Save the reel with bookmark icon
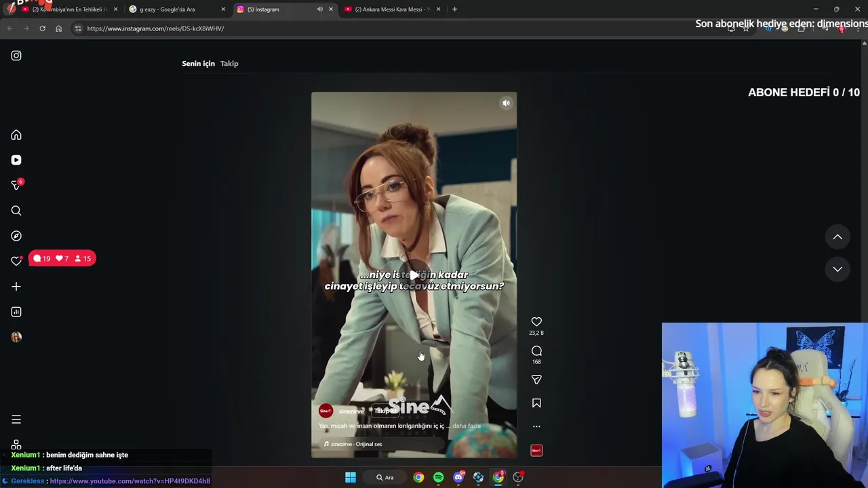This screenshot has height=488, width=868. click(x=536, y=403)
